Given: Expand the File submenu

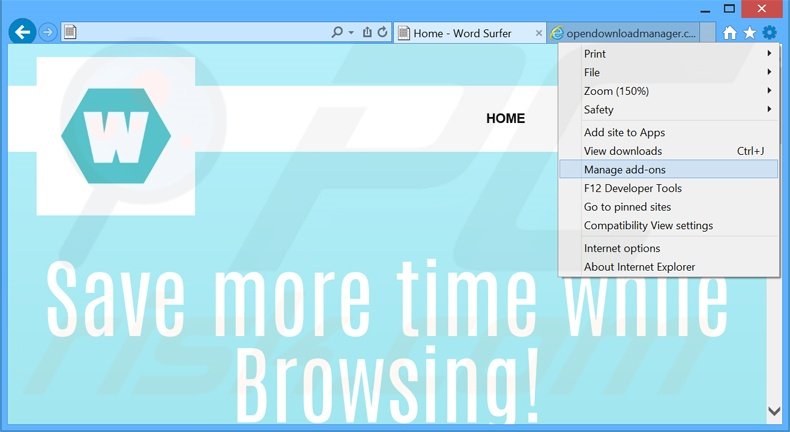Looking at the screenshot, I should (x=669, y=72).
